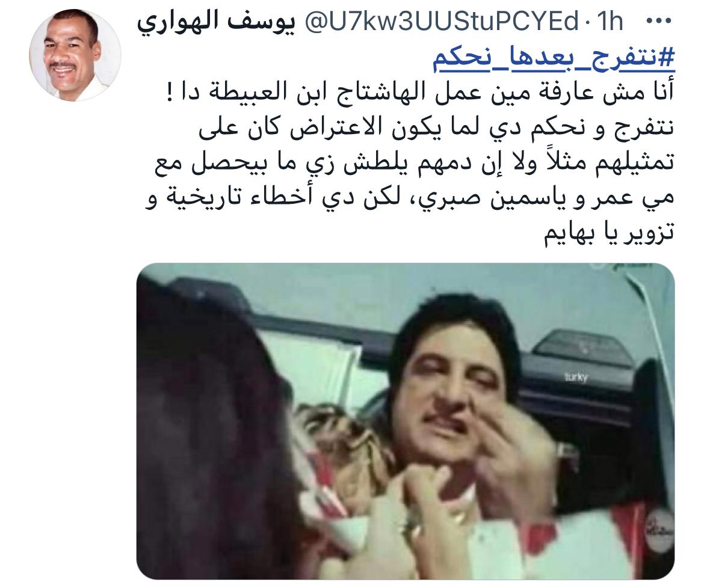
Task: Click the 'turky' watermark on the image
Action: 575,377
